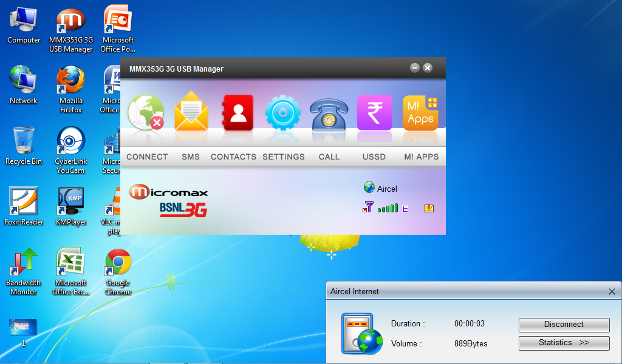The width and height of the screenshot is (622, 364).
Task: Select the CALL label
Action: (329, 157)
